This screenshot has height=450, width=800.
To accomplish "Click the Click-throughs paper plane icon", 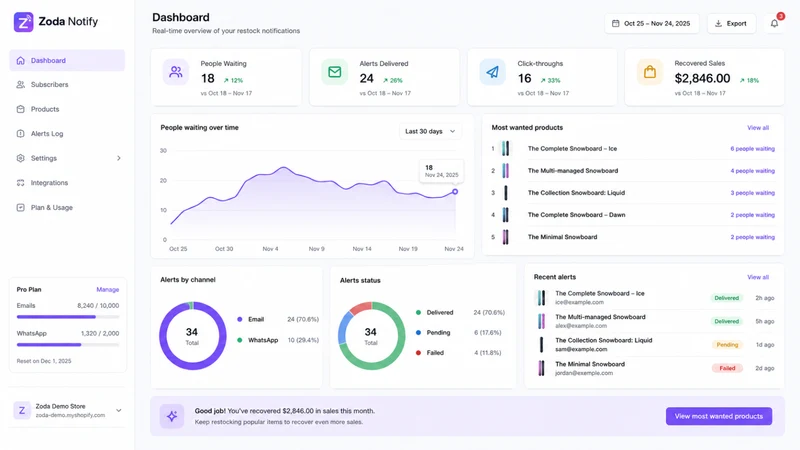I will point(492,72).
